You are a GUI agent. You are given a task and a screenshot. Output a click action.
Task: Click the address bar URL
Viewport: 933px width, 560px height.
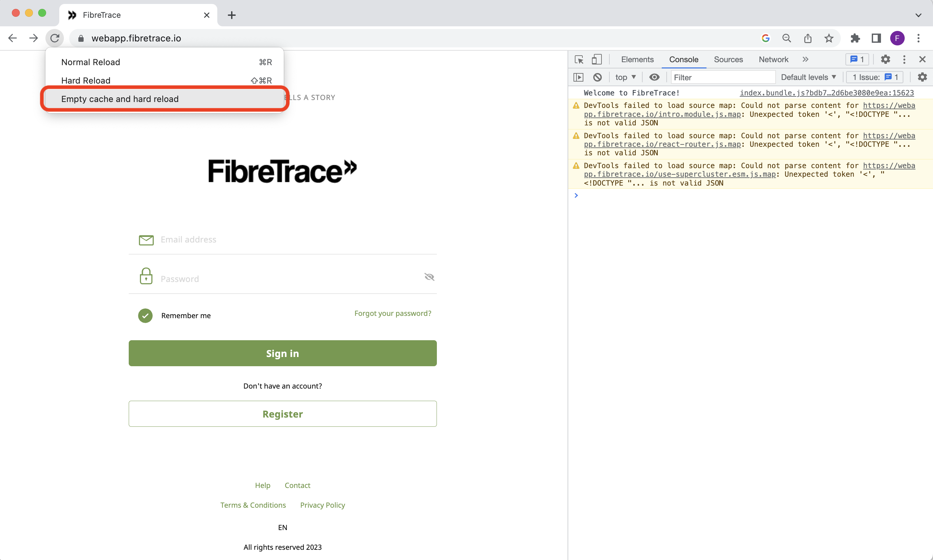[136, 38]
